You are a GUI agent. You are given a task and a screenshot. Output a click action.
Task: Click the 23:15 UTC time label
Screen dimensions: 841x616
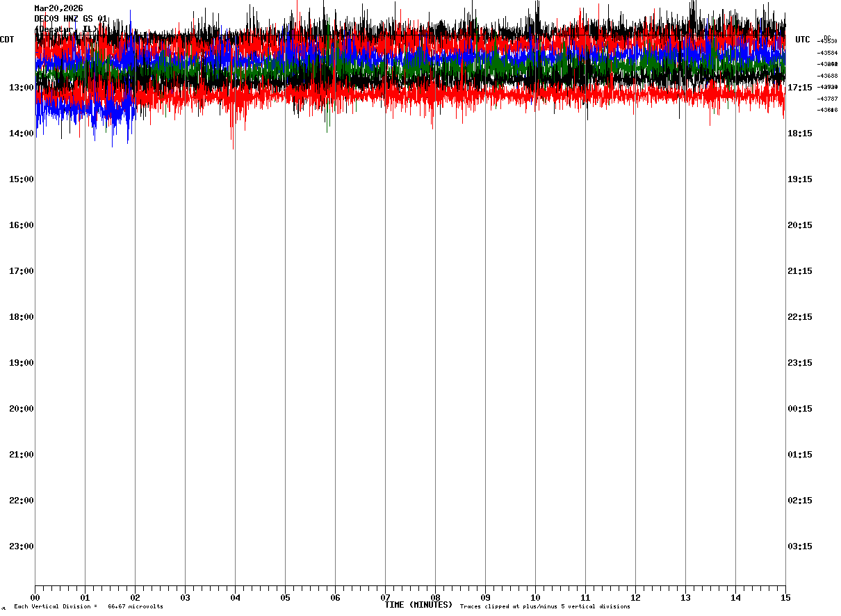800,363
